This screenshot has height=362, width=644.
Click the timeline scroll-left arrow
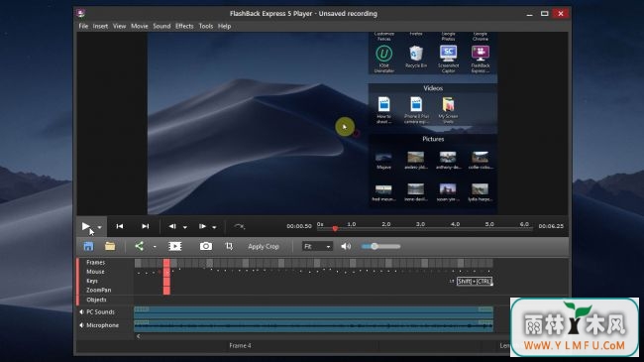click(x=139, y=336)
